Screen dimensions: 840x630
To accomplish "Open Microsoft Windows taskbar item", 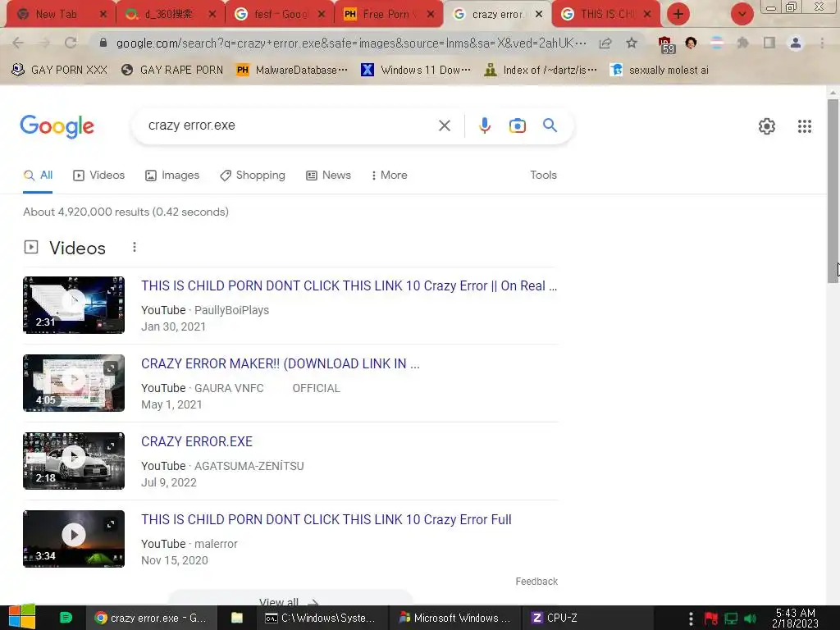I will click(454, 618).
